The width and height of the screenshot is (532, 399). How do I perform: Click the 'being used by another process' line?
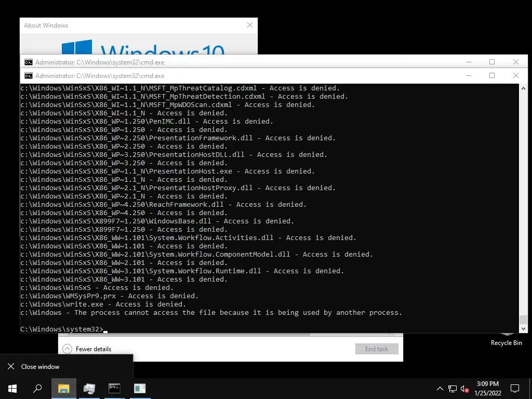point(211,312)
